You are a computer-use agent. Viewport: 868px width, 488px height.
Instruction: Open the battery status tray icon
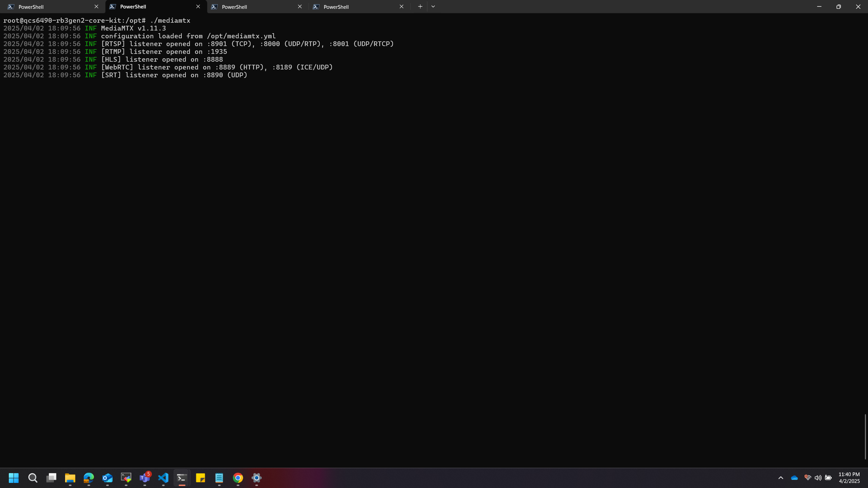(x=828, y=478)
